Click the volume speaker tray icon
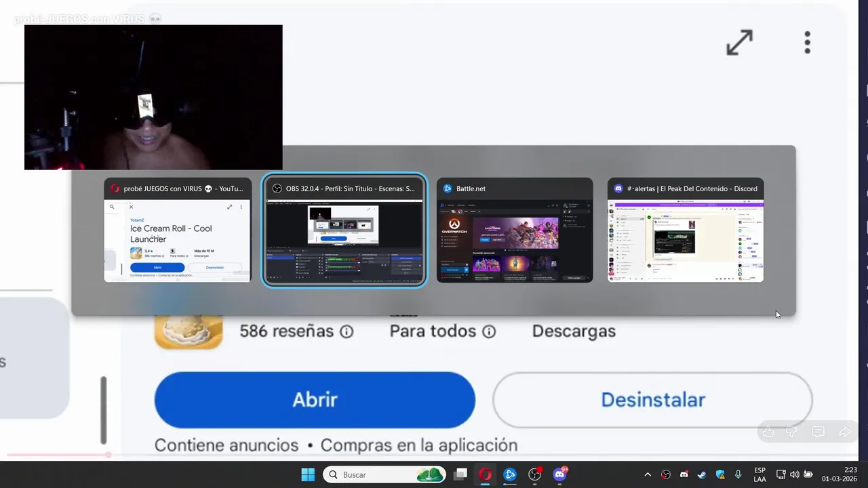 coord(794,474)
